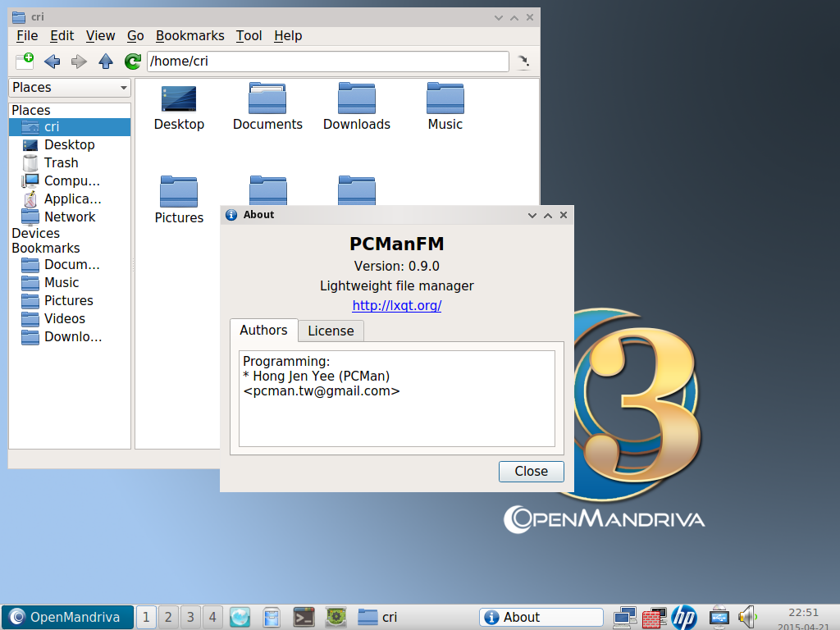
Task: Click the volume speaker tray icon
Action: [746, 617]
